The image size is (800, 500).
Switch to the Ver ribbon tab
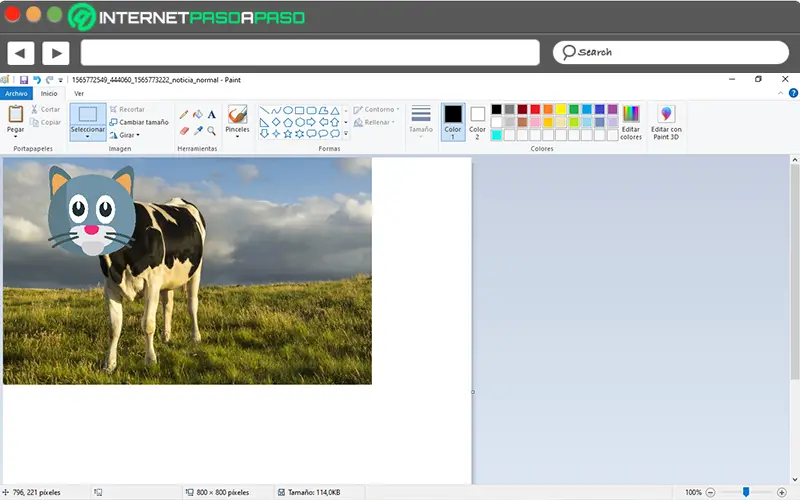pyautogui.click(x=79, y=93)
